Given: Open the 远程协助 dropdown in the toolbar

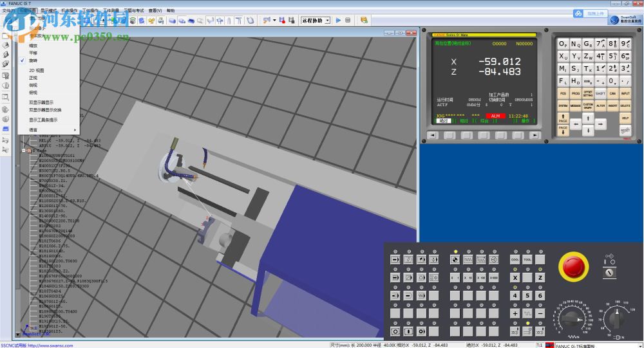Looking at the screenshot, I should (x=327, y=20).
